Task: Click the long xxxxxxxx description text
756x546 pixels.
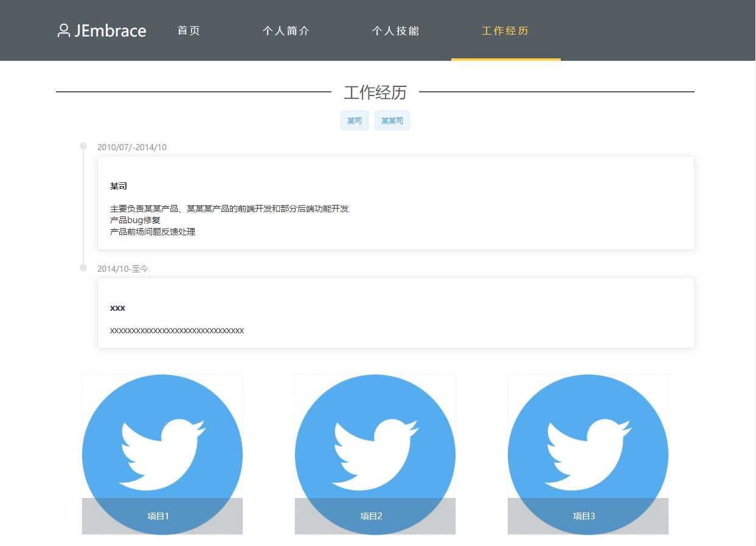Action: (x=177, y=331)
